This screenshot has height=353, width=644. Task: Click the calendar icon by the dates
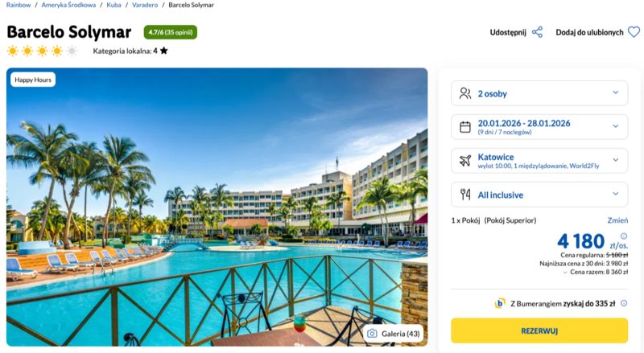pyautogui.click(x=464, y=126)
